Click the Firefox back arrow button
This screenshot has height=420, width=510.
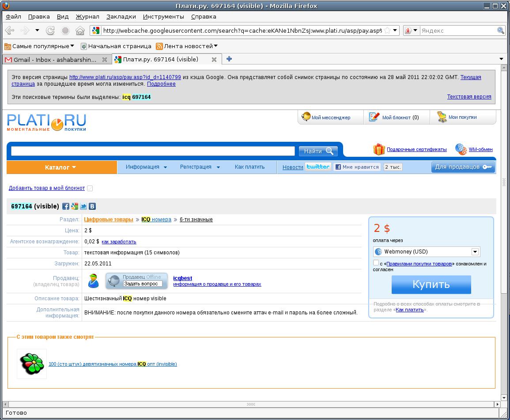tap(10, 30)
